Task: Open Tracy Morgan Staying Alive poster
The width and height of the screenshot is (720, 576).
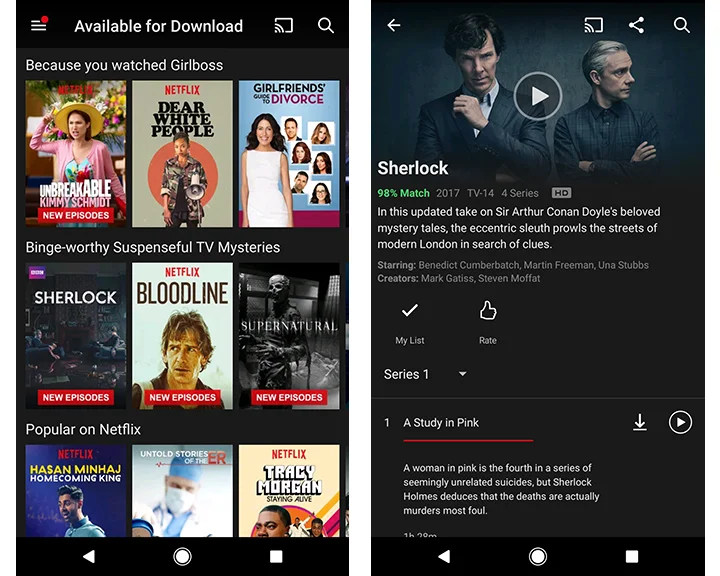Action: [289, 491]
